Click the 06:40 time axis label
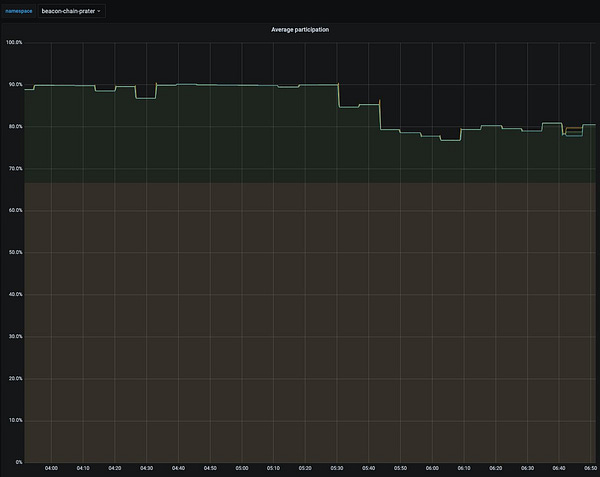The image size is (600, 477). (x=559, y=468)
